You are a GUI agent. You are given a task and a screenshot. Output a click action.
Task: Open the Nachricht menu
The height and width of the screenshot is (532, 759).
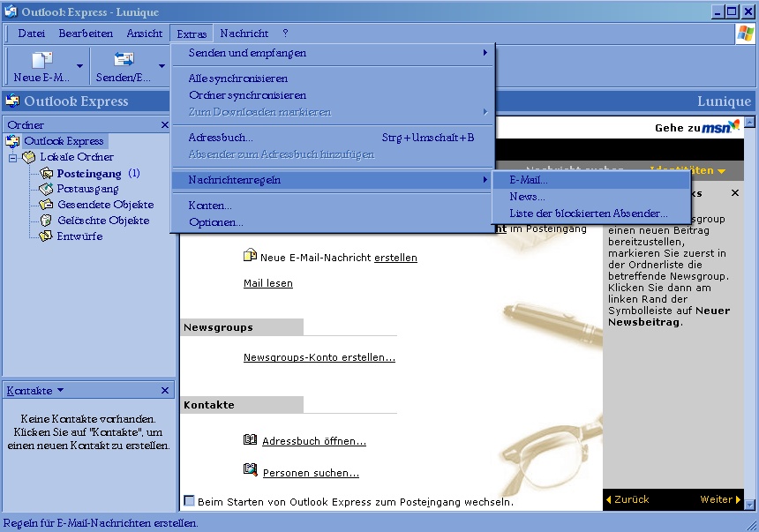tap(244, 34)
